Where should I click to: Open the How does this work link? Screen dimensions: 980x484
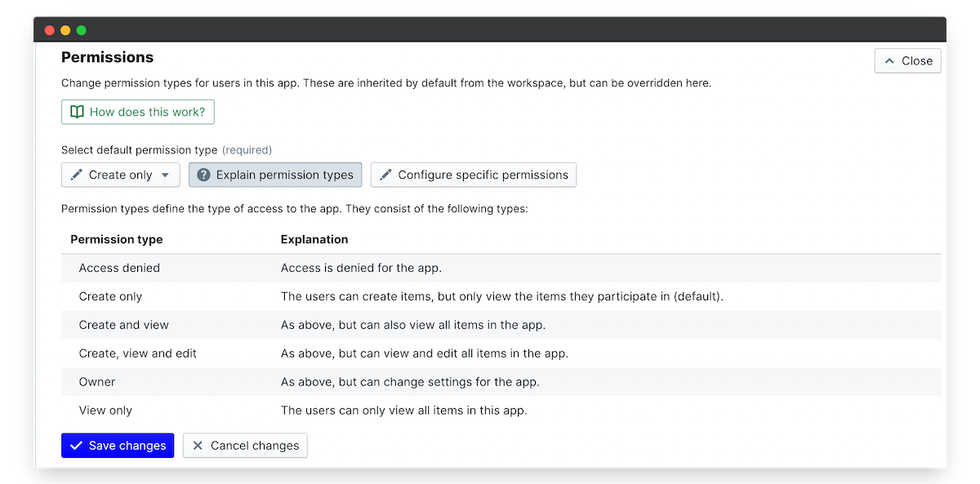point(138,112)
